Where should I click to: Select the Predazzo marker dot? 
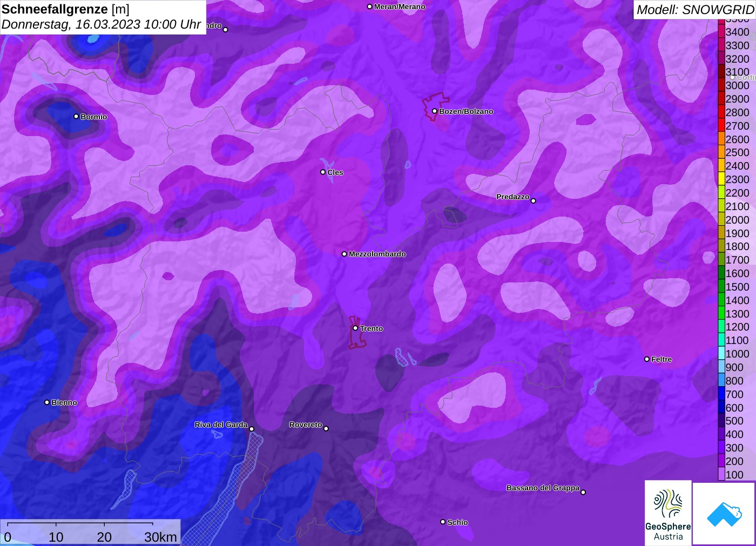tap(534, 201)
